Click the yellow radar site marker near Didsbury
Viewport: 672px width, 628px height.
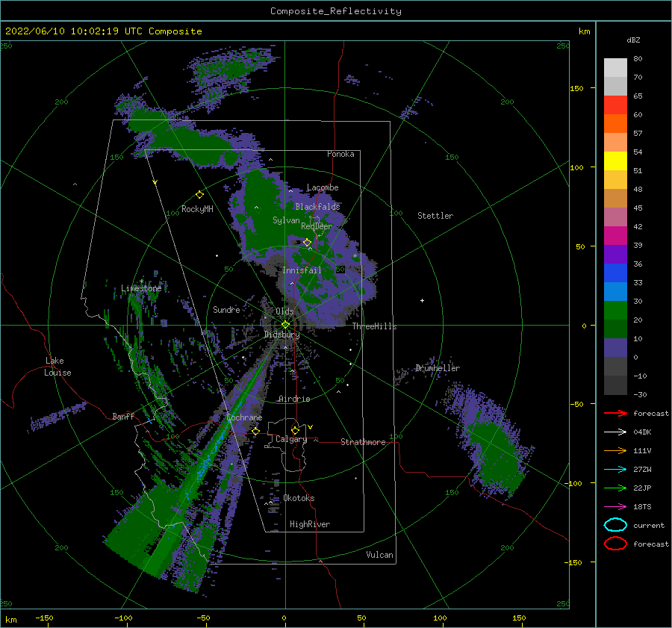[285, 325]
